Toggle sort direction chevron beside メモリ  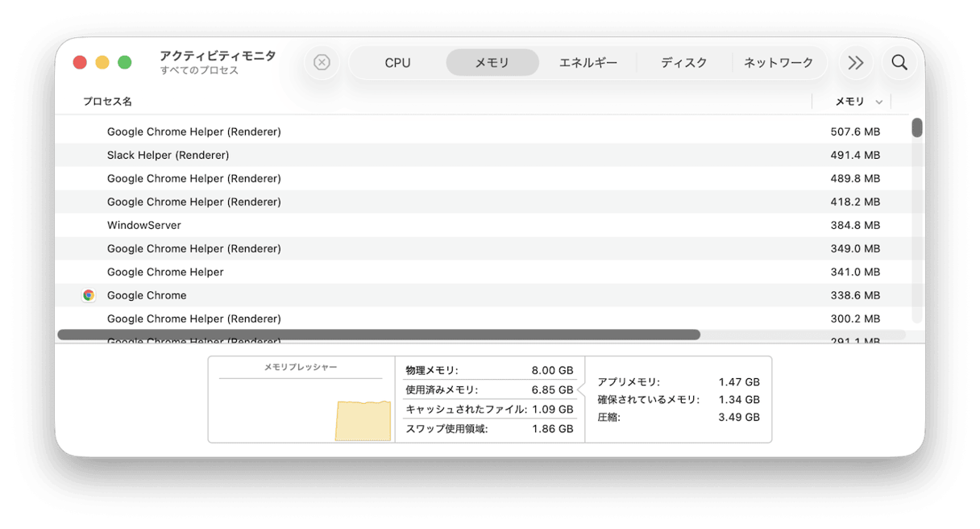(x=878, y=102)
